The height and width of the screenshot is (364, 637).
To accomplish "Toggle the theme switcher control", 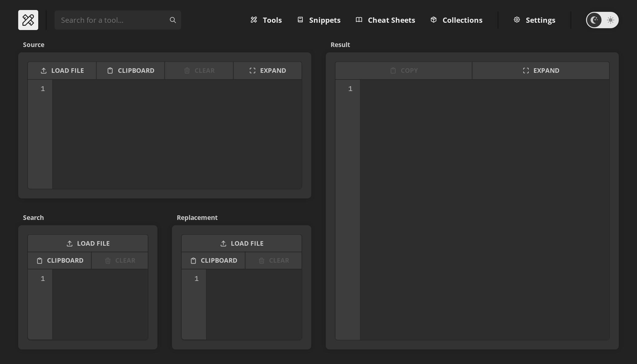I will coord(602,20).
